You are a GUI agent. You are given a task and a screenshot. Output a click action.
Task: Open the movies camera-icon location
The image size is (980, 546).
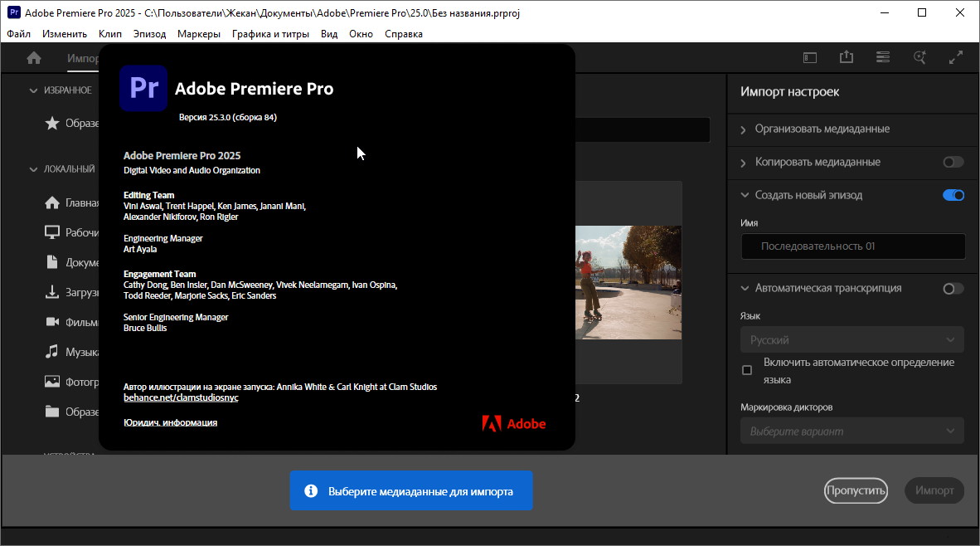point(72,322)
